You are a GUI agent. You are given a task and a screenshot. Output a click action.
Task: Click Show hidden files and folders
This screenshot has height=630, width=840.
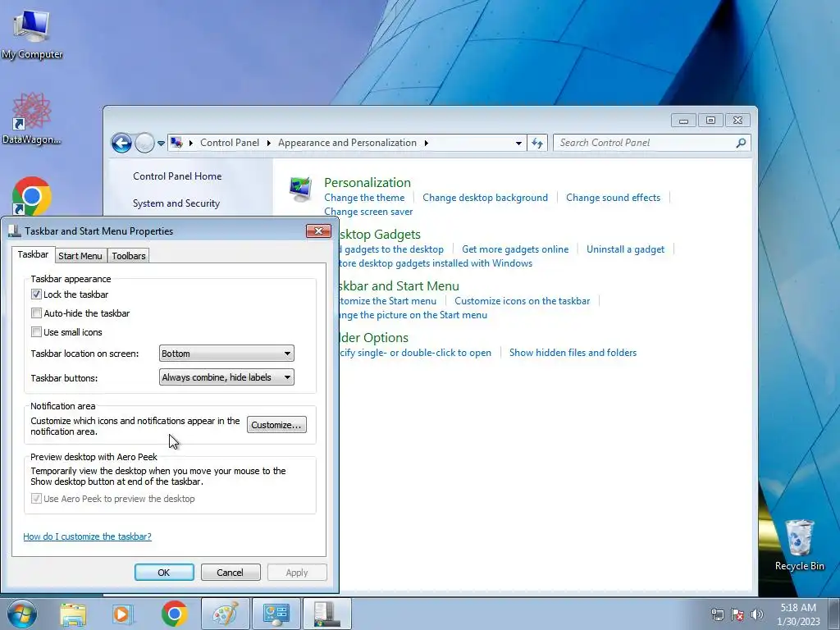[573, 353]
